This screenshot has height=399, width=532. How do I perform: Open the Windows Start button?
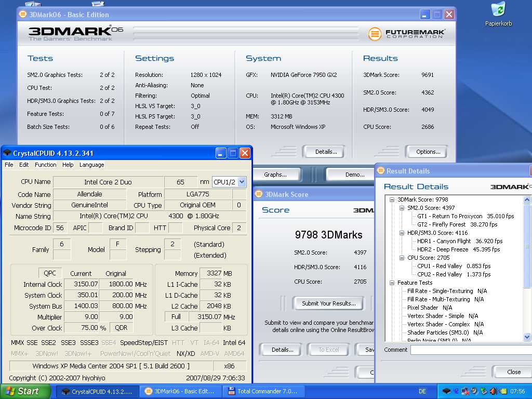tap(25, 391)
